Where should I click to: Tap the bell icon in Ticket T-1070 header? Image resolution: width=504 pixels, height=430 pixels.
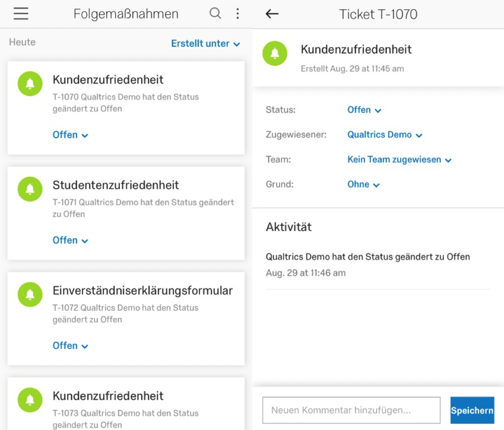click(x=275, y=54)
